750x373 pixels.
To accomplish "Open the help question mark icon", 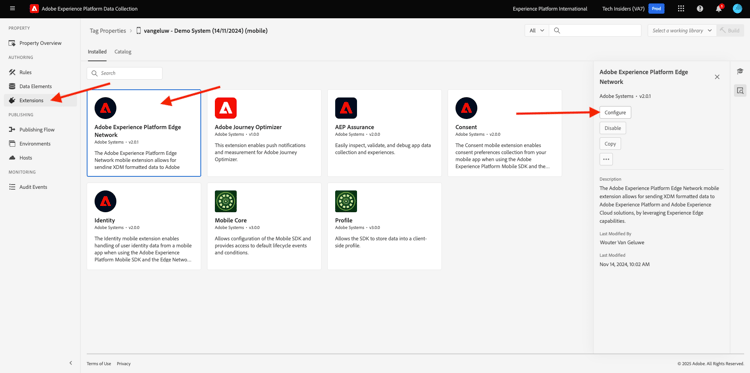I will [700, 9].
